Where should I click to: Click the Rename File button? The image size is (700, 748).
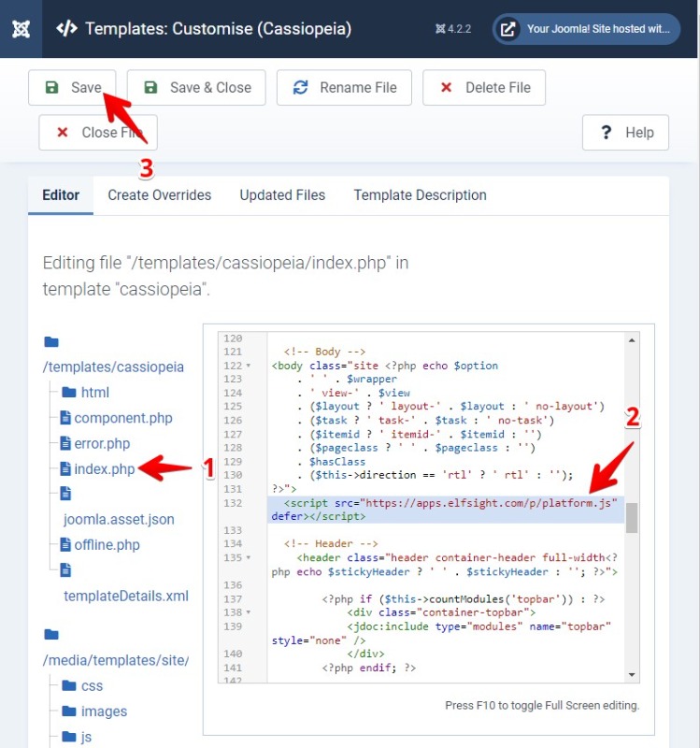point(344,87)
